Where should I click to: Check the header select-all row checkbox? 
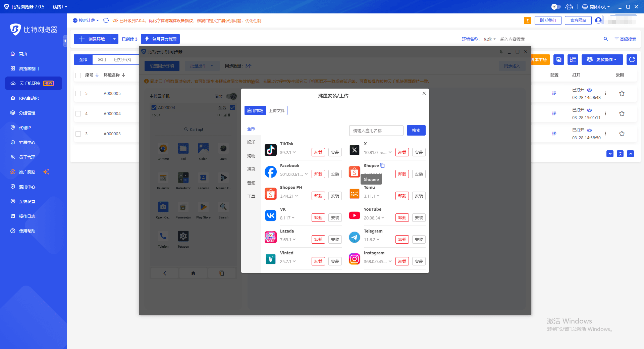[x=78, y=75]
